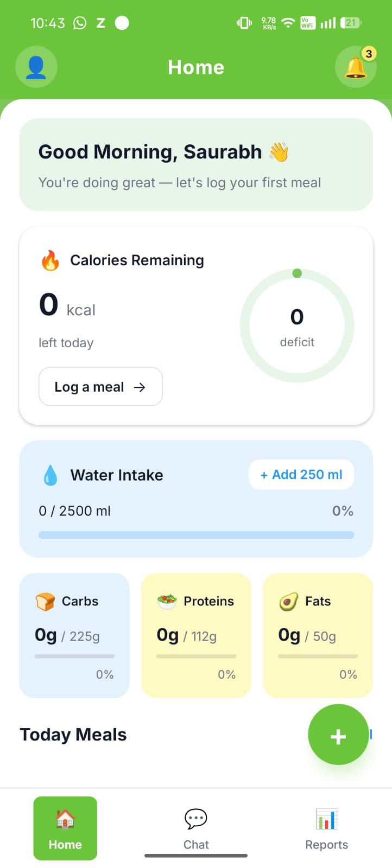Tap the water intake progress bar

click(x=196, y=535)
